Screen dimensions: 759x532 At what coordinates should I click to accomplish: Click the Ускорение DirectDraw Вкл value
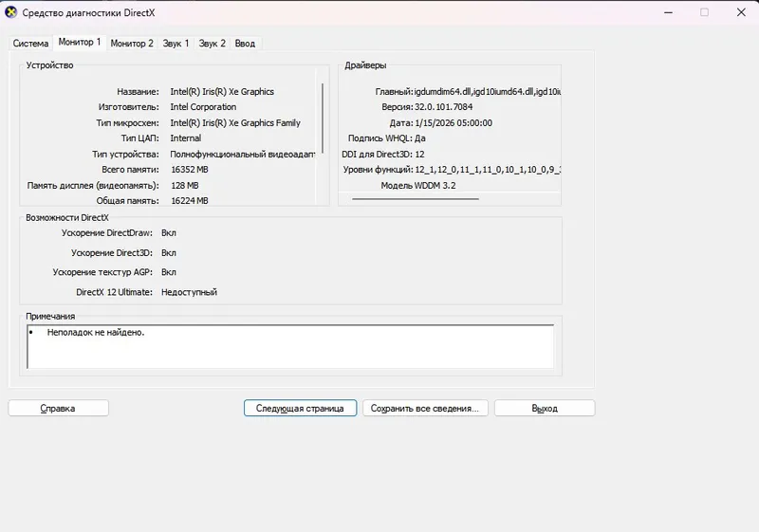click(169, 233)
